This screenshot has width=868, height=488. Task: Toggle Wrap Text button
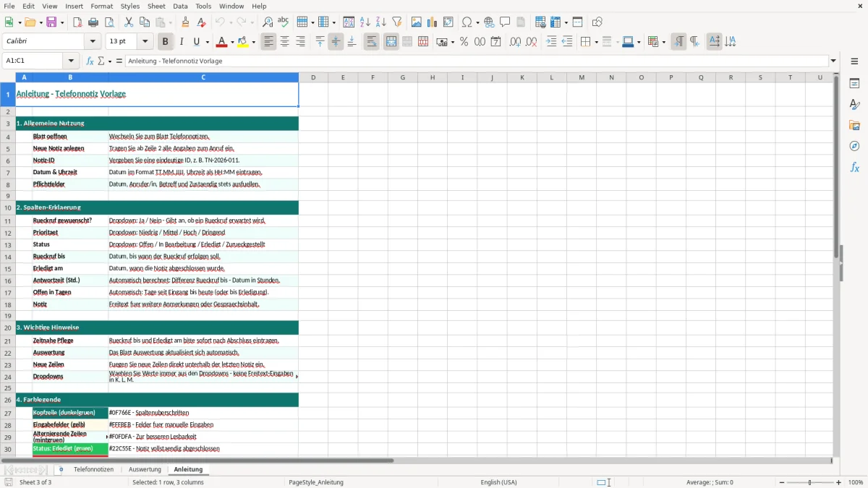(371, 42)
